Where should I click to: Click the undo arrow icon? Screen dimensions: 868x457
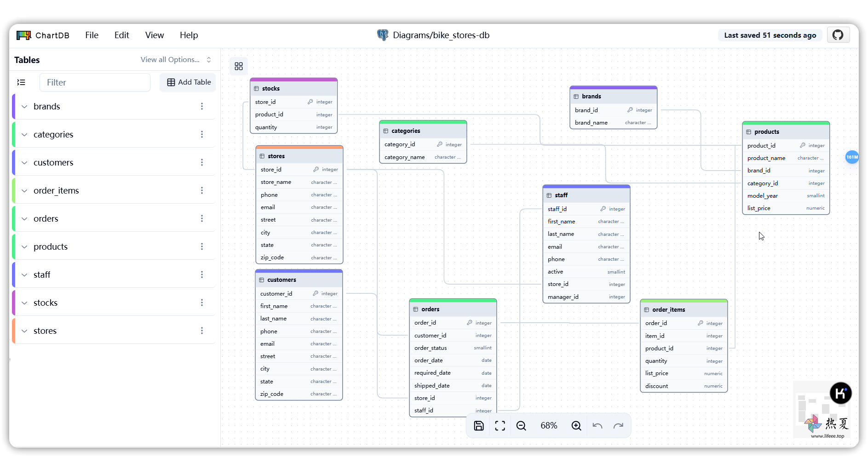tap(598, 426)
